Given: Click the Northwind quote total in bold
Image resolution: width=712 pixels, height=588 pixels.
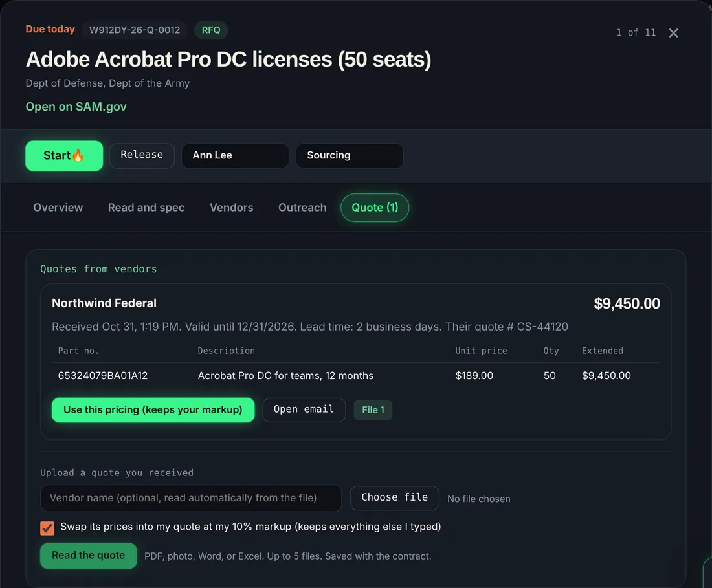Looking at the screenshot, I should point(627,303).
